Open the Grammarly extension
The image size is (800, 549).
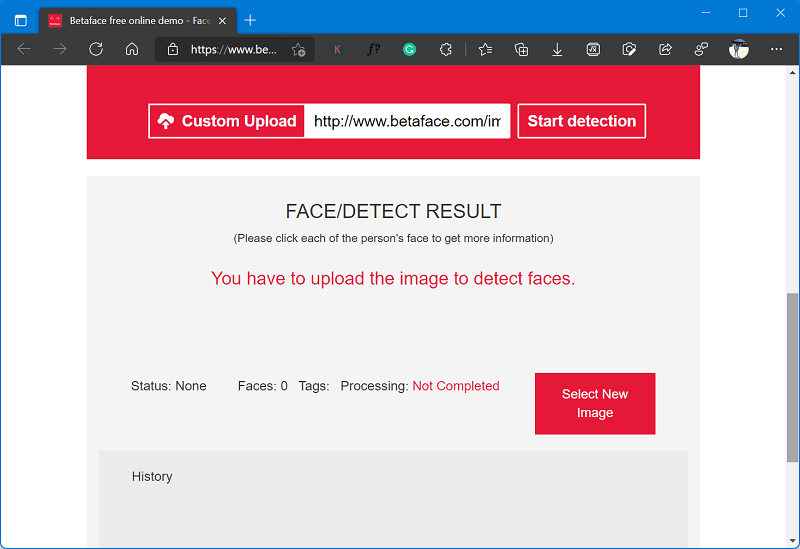point(409,49)
